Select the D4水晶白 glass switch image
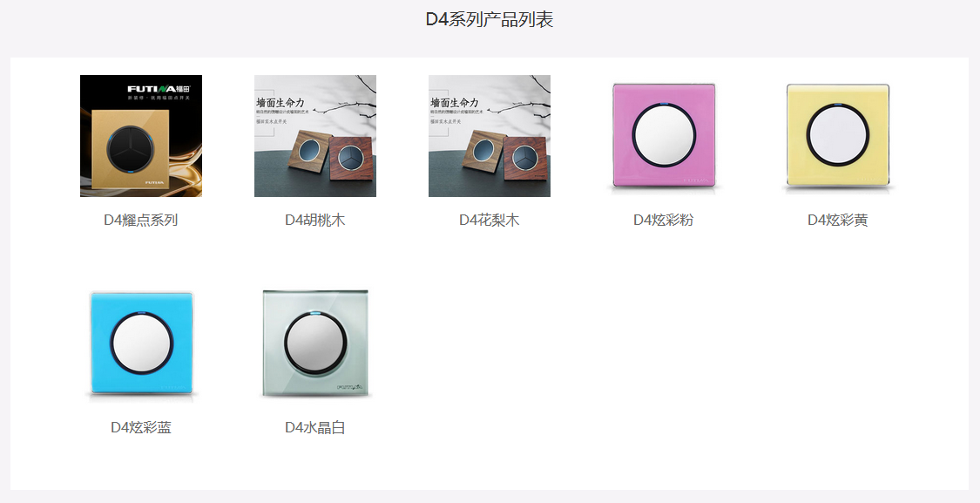 point(315,343)
